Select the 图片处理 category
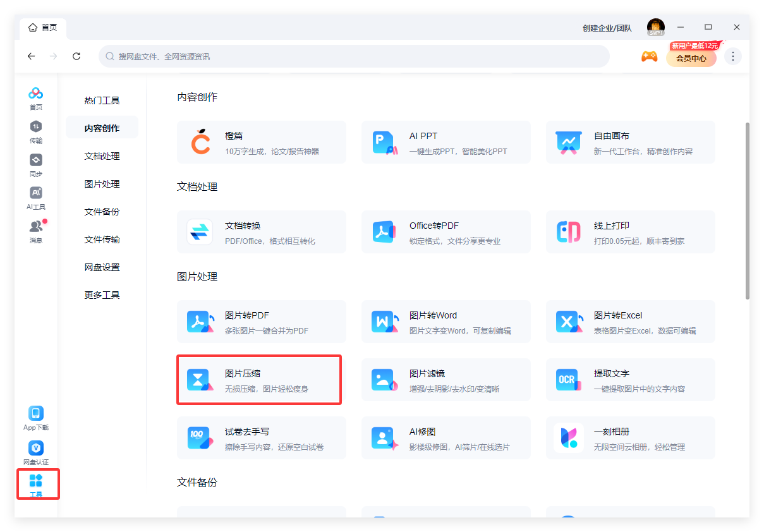 point(102,184)
